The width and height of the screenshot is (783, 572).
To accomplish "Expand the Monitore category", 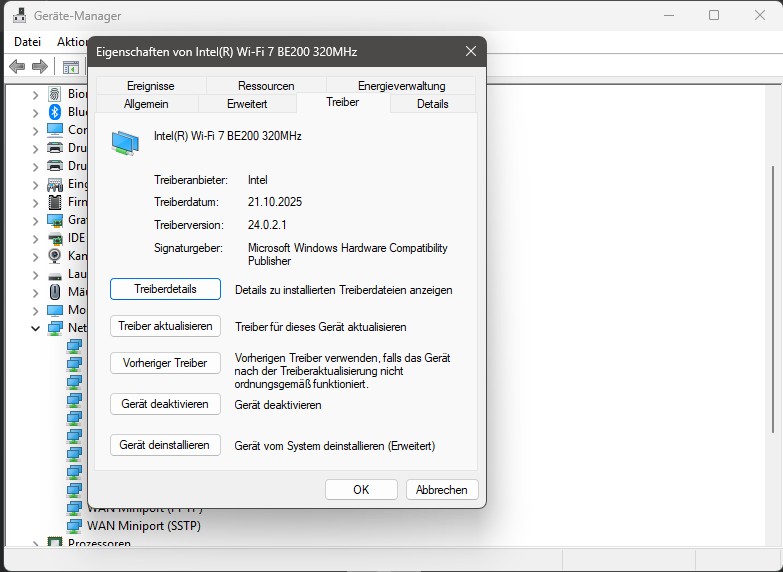I will 35,311.
